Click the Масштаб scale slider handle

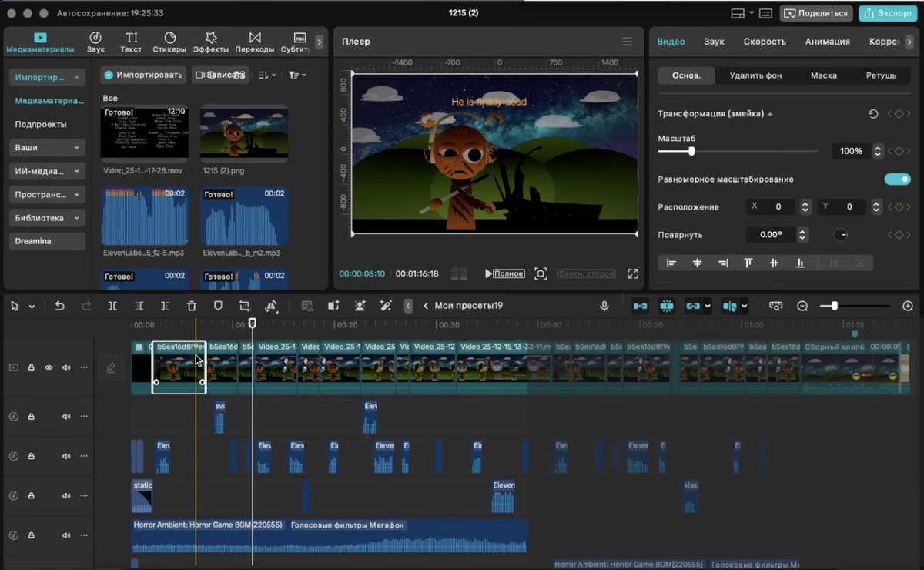coord(691,152)
